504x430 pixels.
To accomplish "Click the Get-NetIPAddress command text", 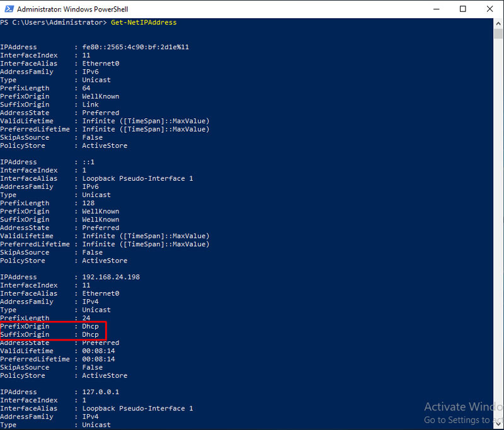I will click(144, 23).
